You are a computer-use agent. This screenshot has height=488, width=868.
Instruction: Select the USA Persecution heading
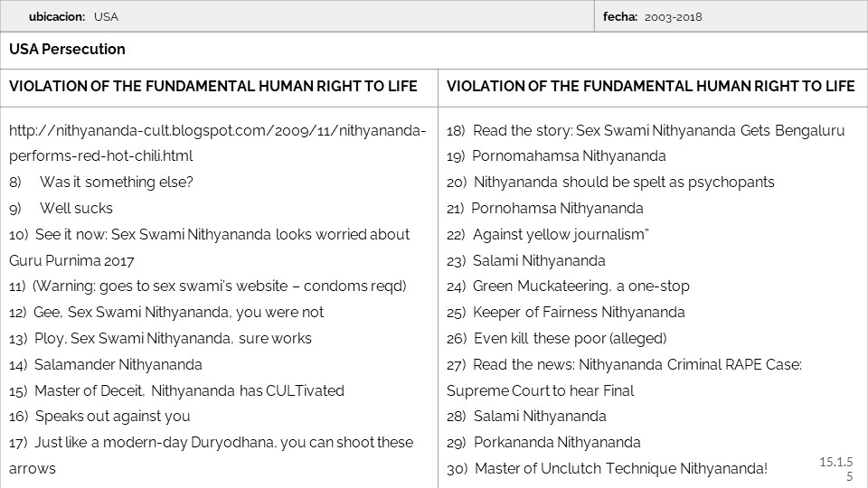point(67,49)
